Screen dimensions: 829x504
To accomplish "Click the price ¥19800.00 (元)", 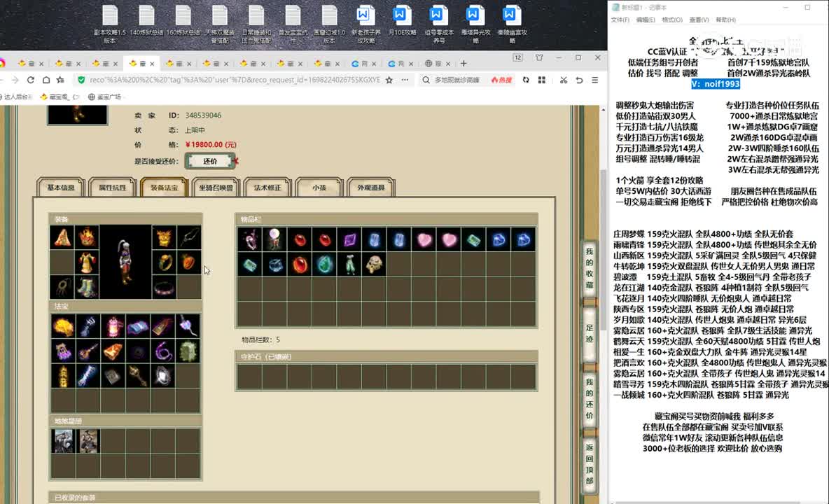I will click(211, 145).
